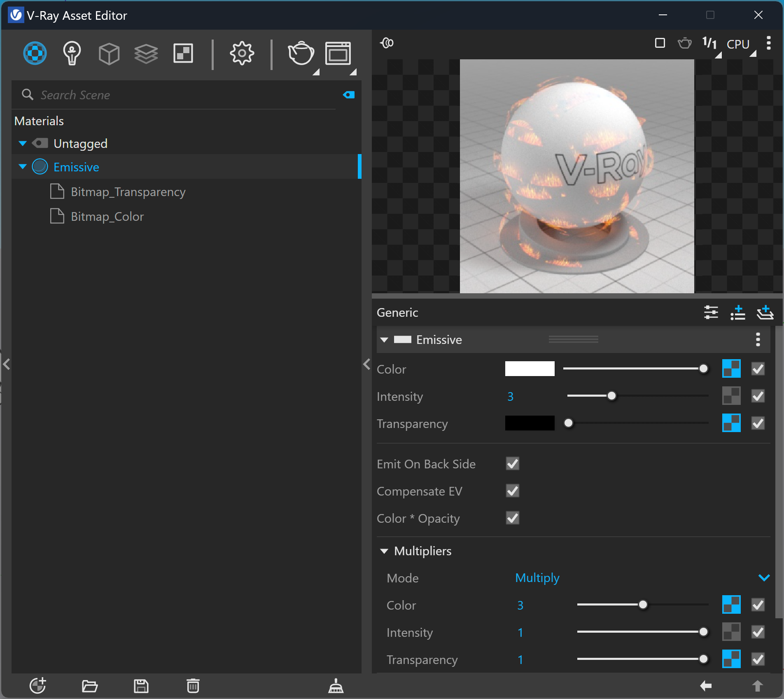Click the save asset floppy icon
This screenshot has height=699, width=784.
[141, 686]
